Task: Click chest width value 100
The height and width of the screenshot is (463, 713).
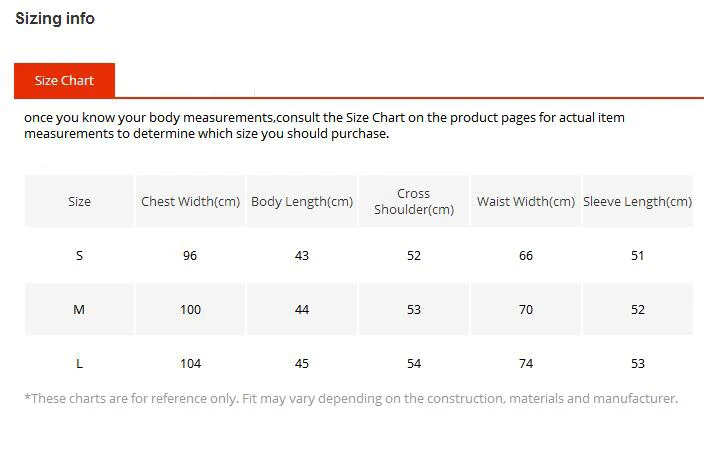Action: pos(190,309)
